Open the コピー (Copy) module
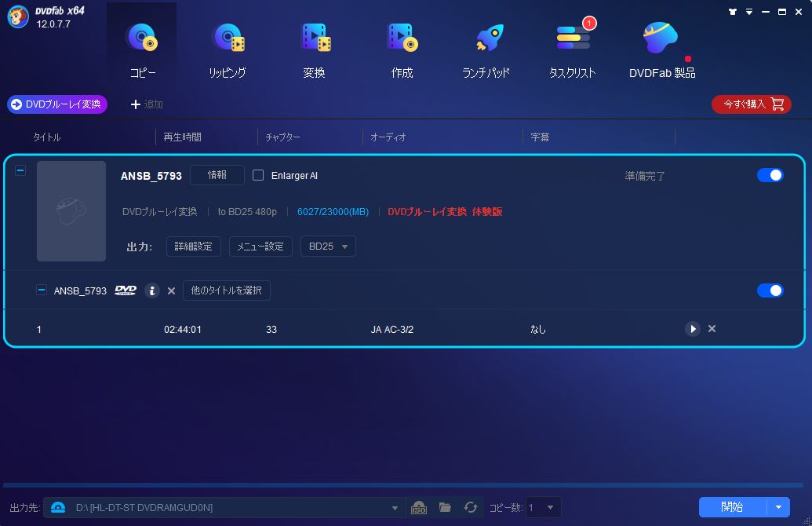The width and height of the screenshot is (812, 526). (x=142, y=51)
